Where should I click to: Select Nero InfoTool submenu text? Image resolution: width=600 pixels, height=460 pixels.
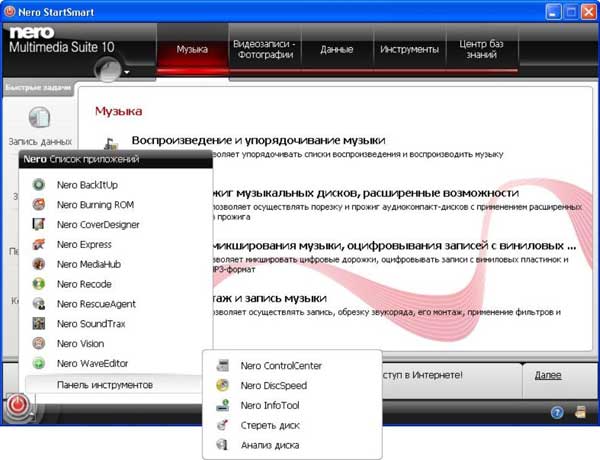[x=270, y=405]
